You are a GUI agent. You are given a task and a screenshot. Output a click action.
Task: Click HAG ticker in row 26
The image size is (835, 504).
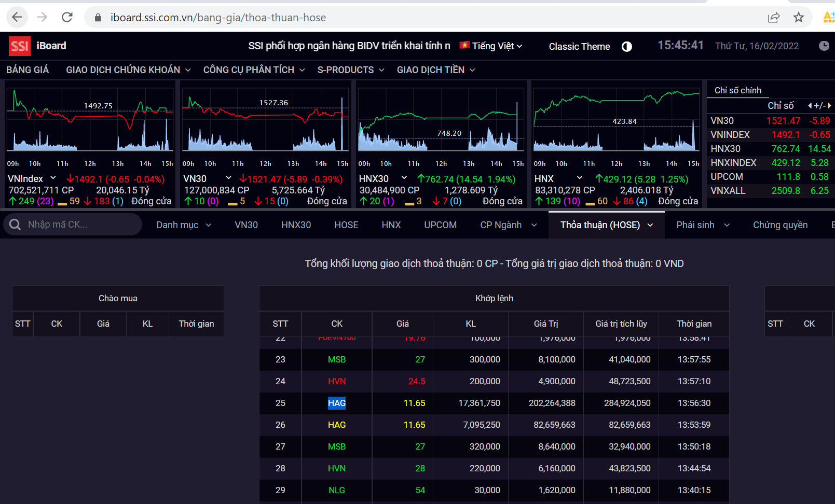pyautogui.click(x=337, y=425)
